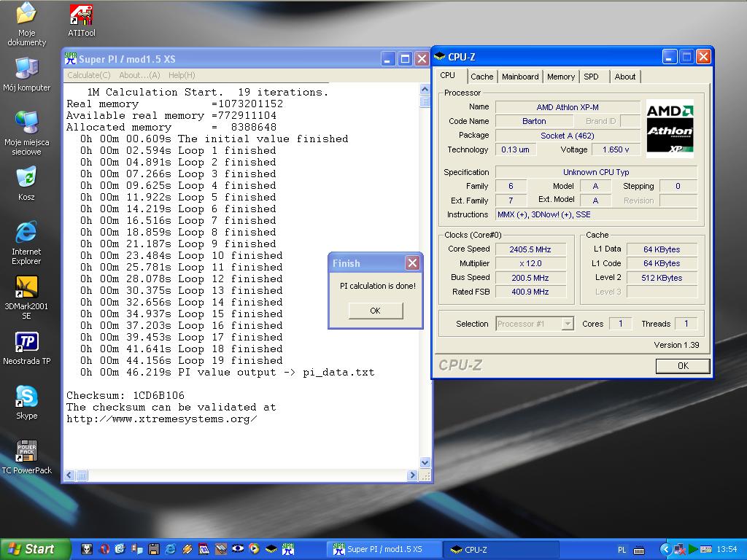
Task: Click the alien head quick launch icon
Action: (x=86, y=549)
